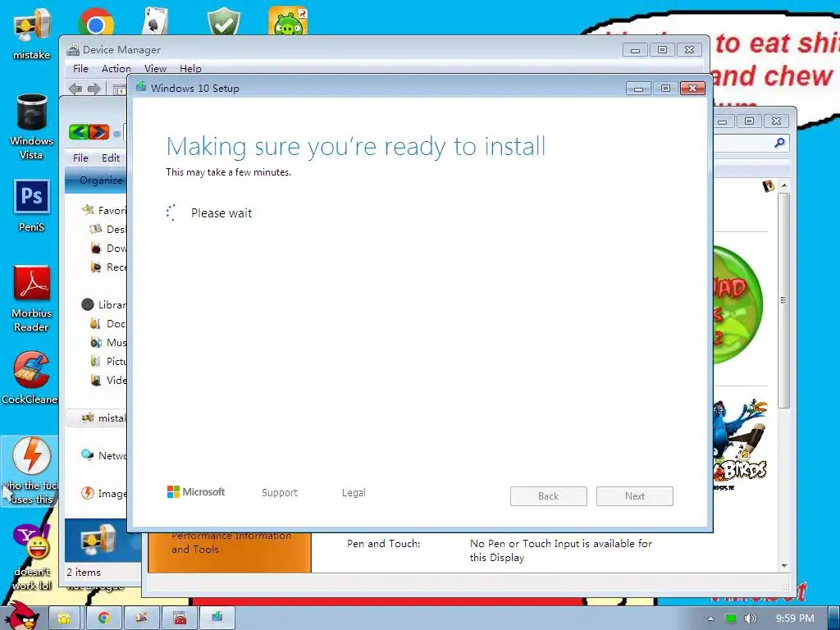Viewport: 840px width, 630px height.
Task: Select Music library in Explorer
Action: pos(108,342)
